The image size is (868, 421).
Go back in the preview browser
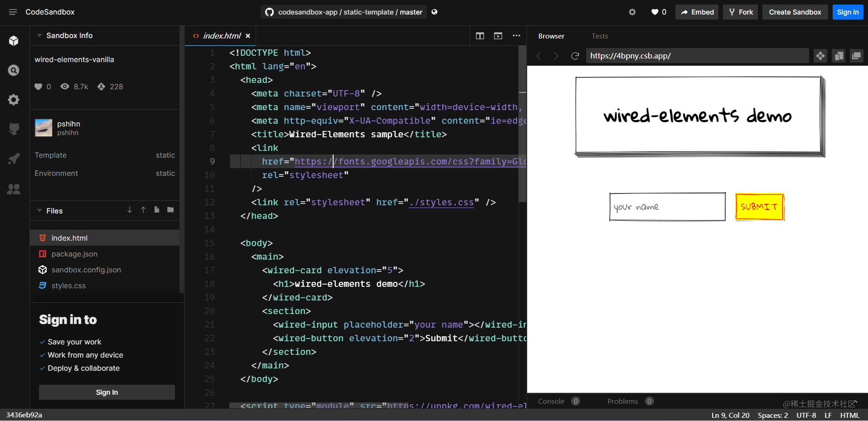coord(538,56)
